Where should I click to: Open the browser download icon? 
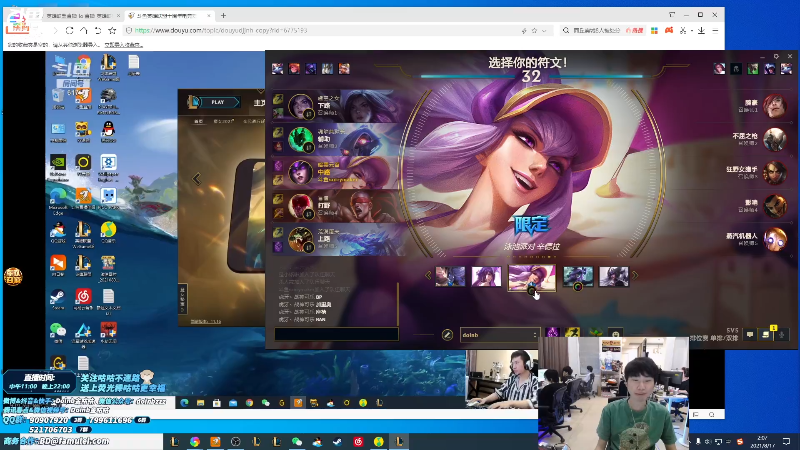702,31
